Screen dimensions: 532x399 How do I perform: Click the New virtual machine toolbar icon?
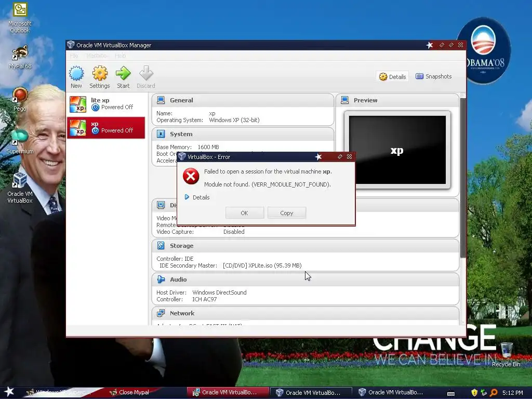pos(76,77)
